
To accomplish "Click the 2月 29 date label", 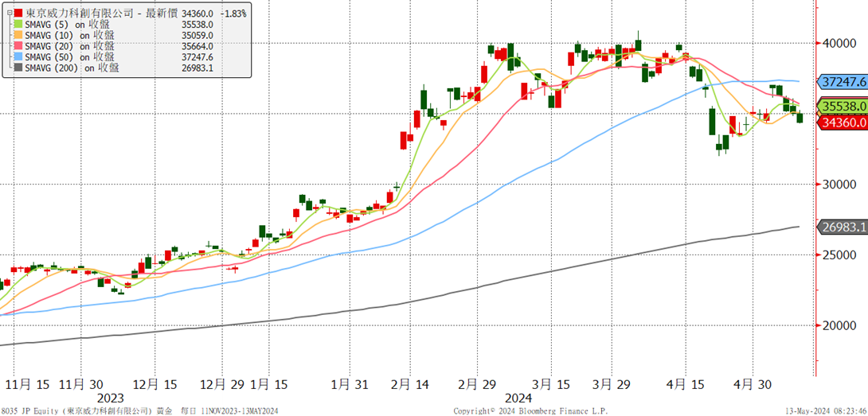I will [x=479, y=384].
